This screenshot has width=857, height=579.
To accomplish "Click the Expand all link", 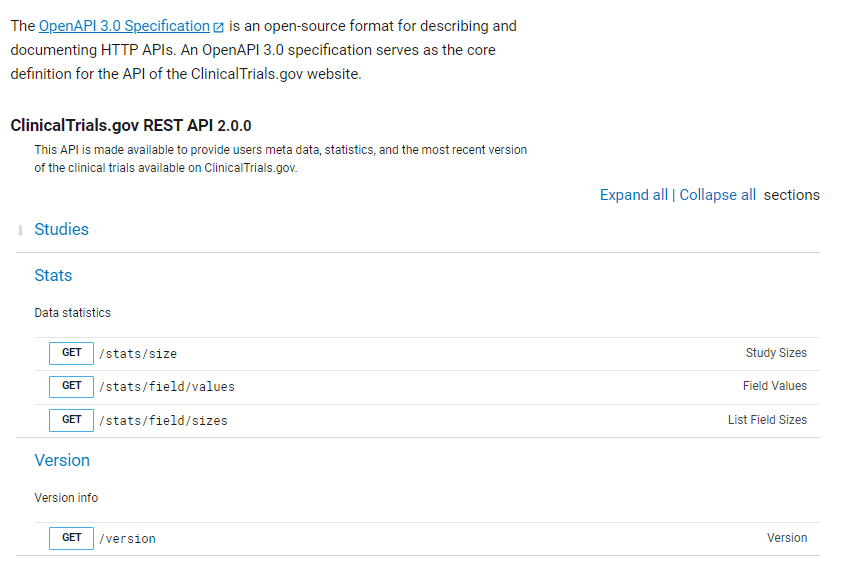I will 633,195.
